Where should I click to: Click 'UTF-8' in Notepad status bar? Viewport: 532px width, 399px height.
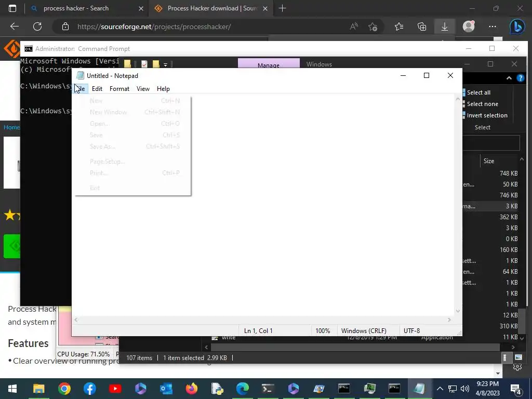[411, 331]
